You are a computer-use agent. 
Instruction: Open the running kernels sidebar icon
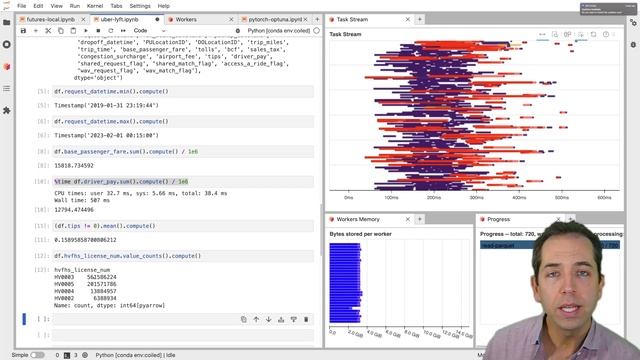(x=7, y=44)
